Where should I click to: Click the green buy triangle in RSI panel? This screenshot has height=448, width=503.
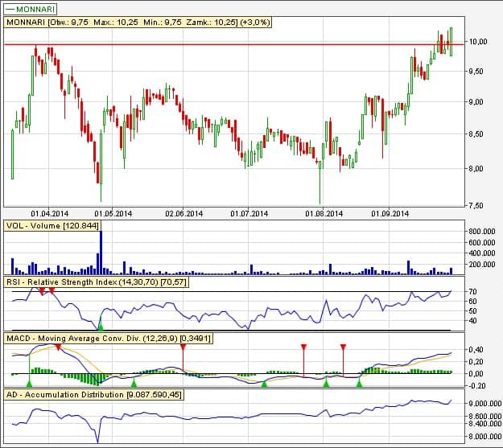[x=101, y=326]
